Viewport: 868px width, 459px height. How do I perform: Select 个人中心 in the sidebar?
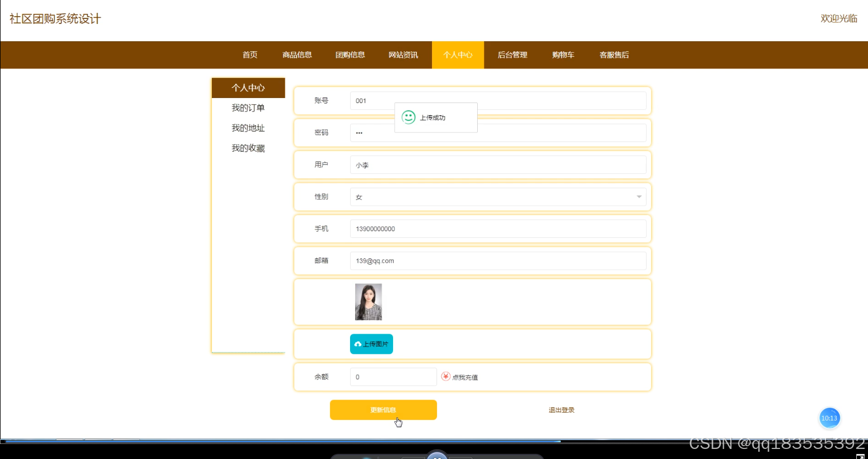(248, 88)
